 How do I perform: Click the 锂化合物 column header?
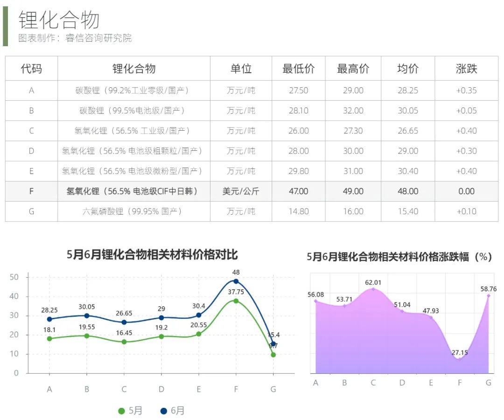click(134, 69)
